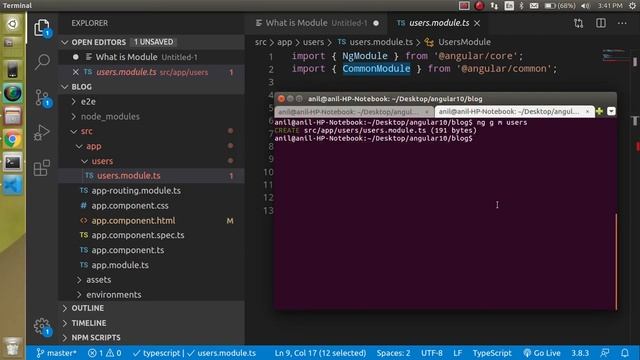Screen dimensions: 640x360
Task: Collapse the src folder
Action: [73, 131]
